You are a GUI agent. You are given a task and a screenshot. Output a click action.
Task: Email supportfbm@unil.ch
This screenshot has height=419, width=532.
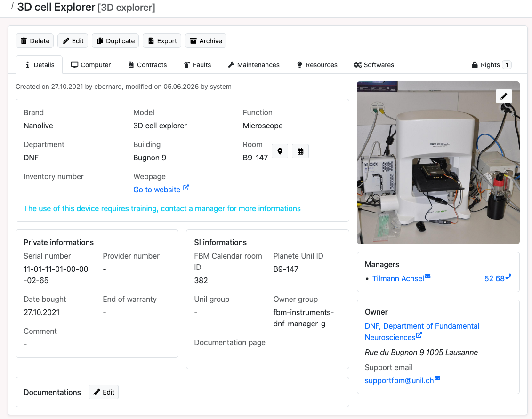point(399,380)
